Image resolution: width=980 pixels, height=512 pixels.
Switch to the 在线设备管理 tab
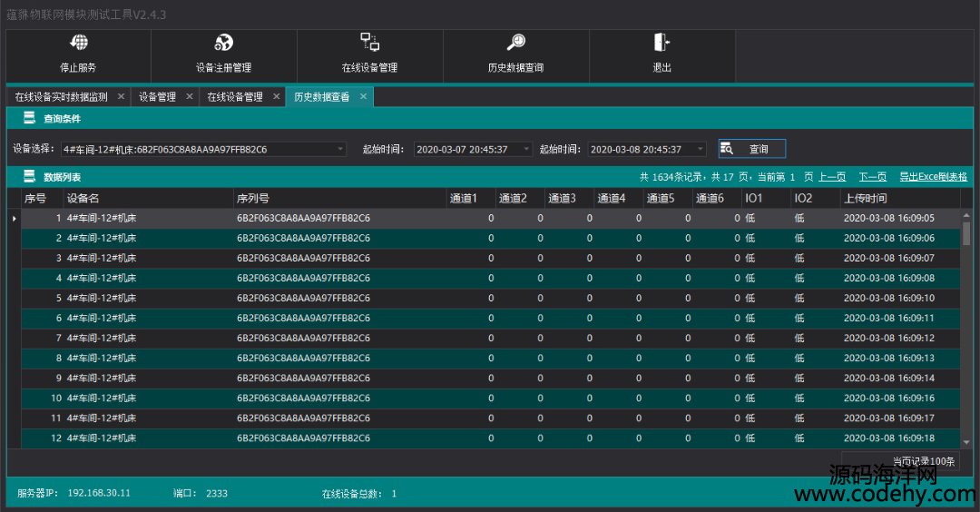point(235,97)
